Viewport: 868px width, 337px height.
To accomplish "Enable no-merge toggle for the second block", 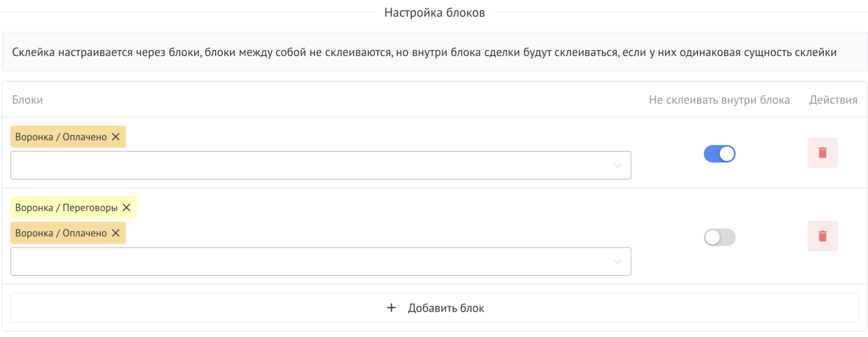I will pyautogui.click(x=719, y=237).
